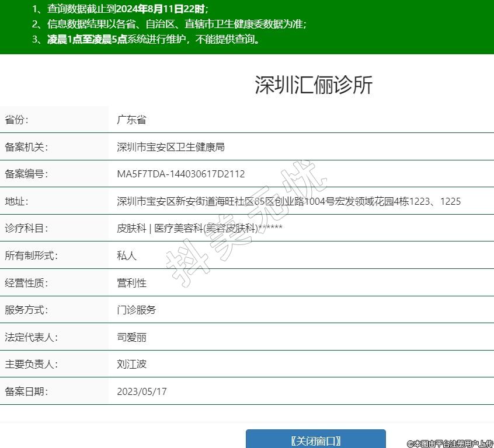Image resolution: width=494 pixels, height=448 pixels.
Task: Click the clinic address text starting with 深圳市宝安区新安街道
Action: click(288, 201)
